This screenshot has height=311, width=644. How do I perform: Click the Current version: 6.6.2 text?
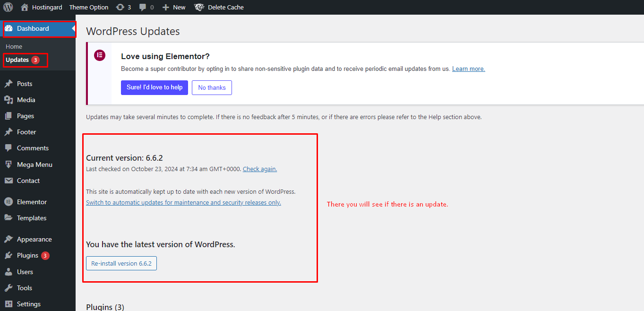coord(124,158)
